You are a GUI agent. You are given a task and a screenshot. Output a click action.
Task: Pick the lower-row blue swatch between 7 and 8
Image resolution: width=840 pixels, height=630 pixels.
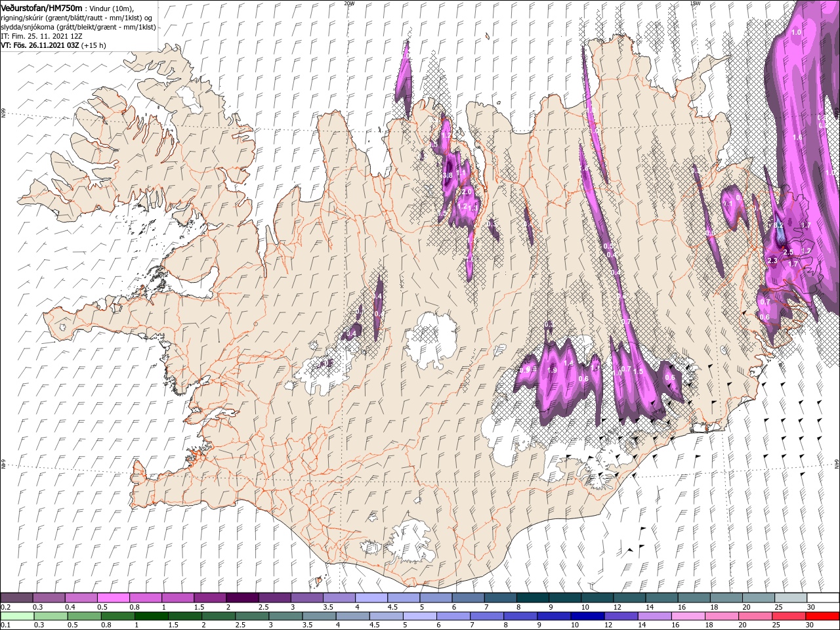point(487,616)
